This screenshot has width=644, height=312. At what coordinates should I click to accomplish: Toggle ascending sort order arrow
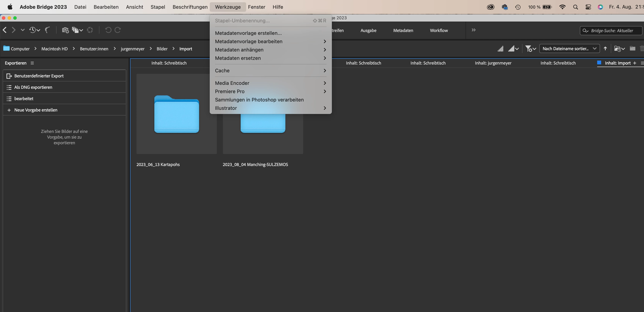605,48
